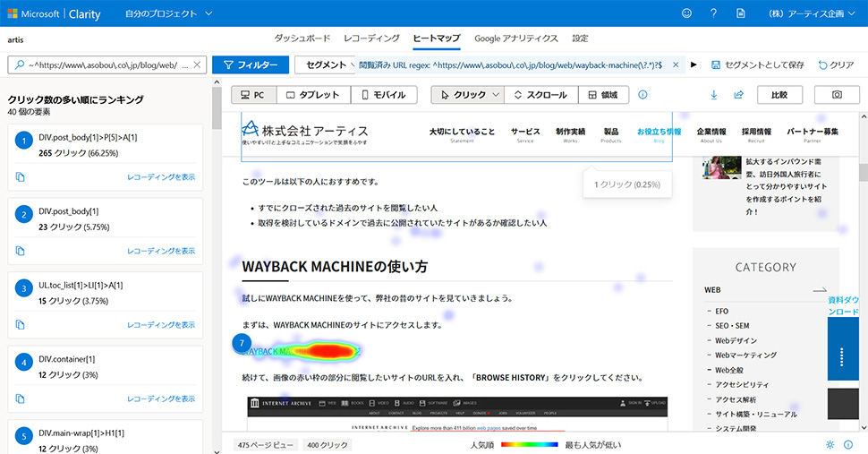This screenshot has height=454, width=868.
Task: Select the ヒートマップ tab
Action: [437, 39]
